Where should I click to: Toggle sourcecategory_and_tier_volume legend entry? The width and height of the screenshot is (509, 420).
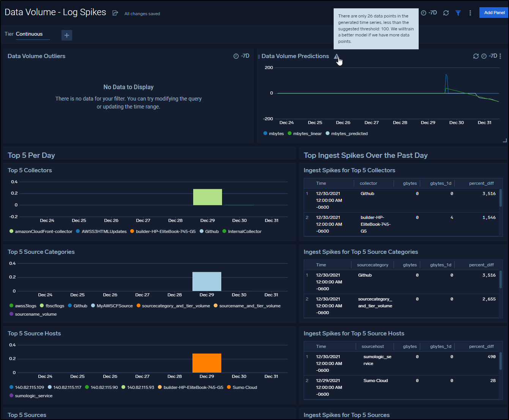173,306
